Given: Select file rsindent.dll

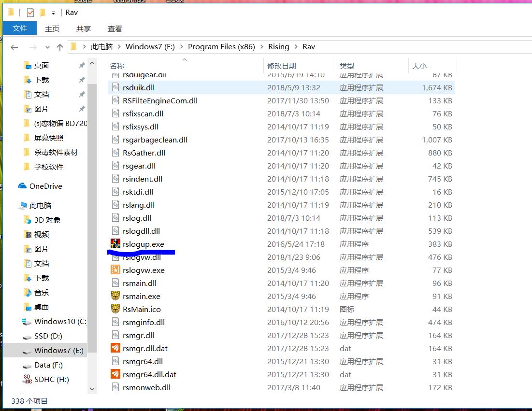Looking at the screenshot, I should 281,179.
